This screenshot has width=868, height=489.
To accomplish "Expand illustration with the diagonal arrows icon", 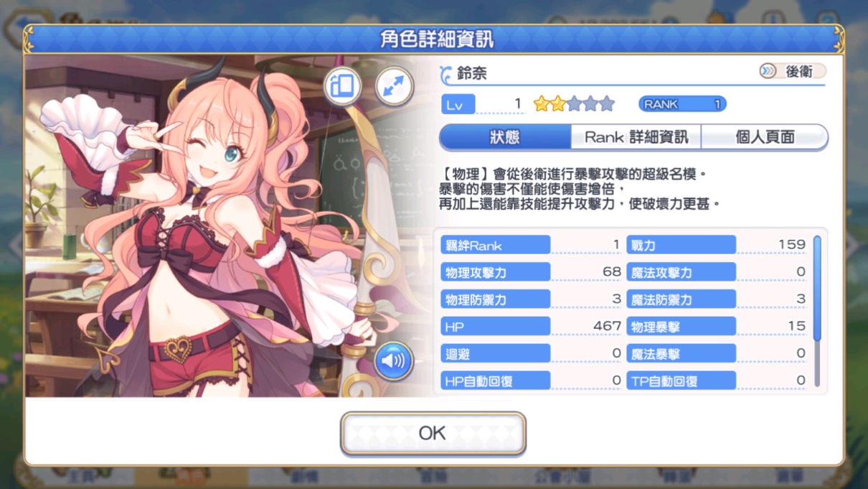I will 394,86.
